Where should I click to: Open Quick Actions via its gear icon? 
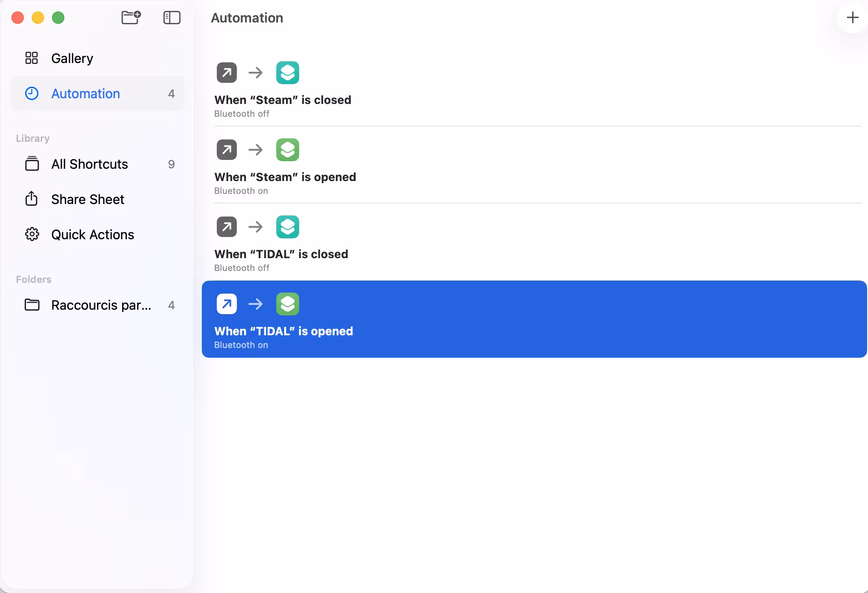[x=31, y=234]
